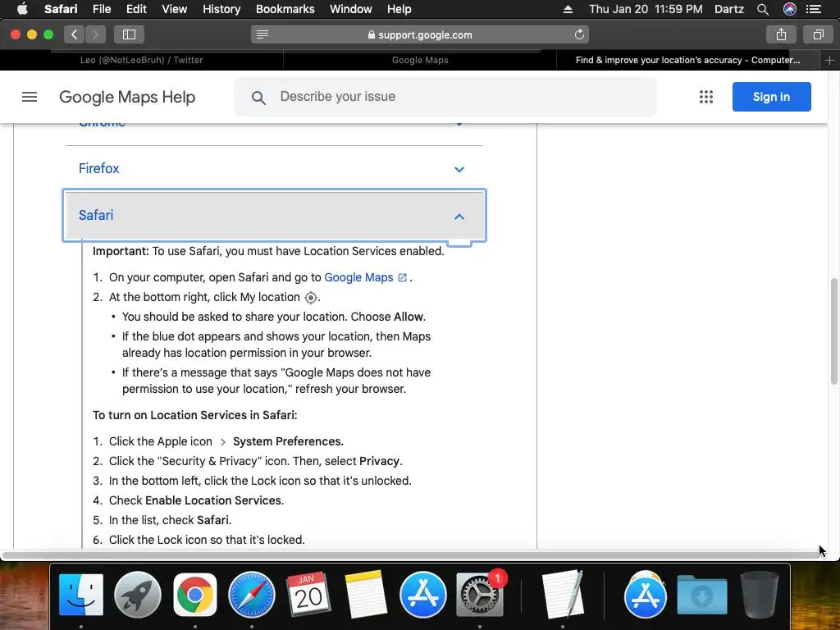This screenshot has width=840, height=630.
Task: Open the View menu
Action: pyautogui.click(x=174, y=9)
